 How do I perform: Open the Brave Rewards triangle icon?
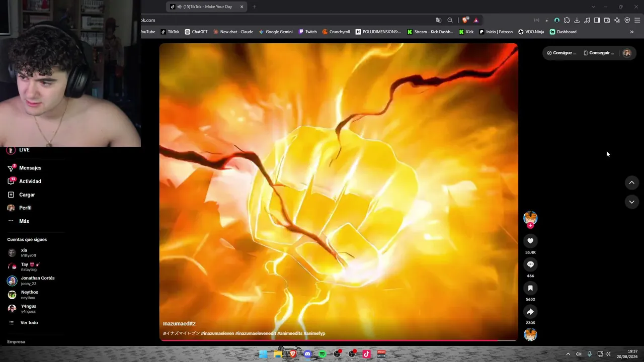(x=476, y=20)
